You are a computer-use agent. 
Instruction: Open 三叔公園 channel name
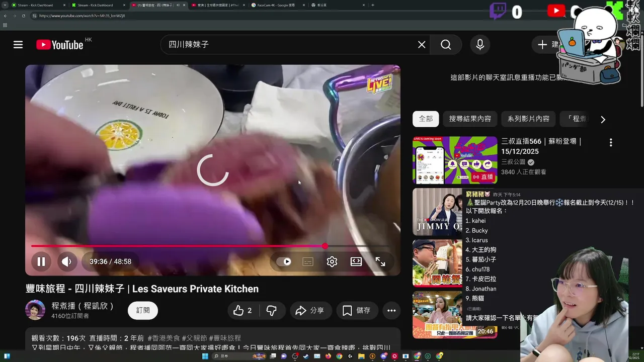pyautogui.click(x=513, y=162)
